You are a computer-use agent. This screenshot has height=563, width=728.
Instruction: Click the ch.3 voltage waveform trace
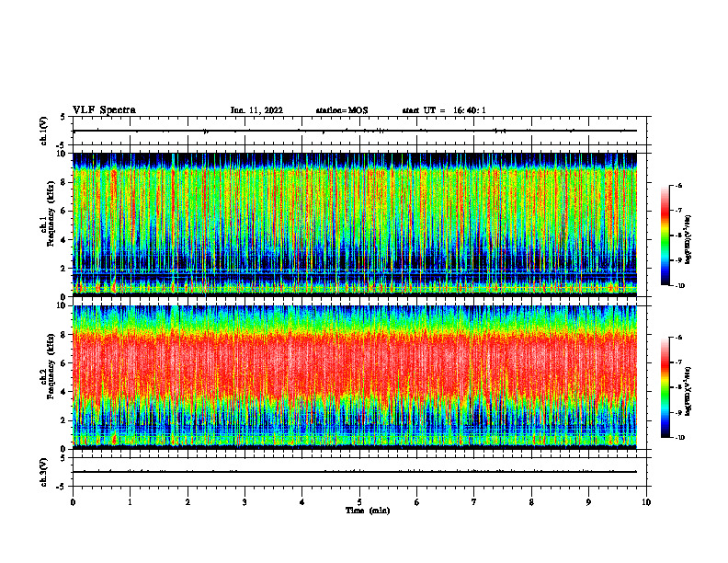pos(355,472)
